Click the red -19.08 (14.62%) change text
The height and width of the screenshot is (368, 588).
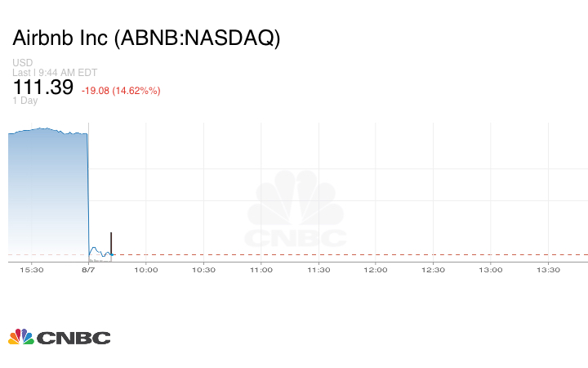coord(121,91)
